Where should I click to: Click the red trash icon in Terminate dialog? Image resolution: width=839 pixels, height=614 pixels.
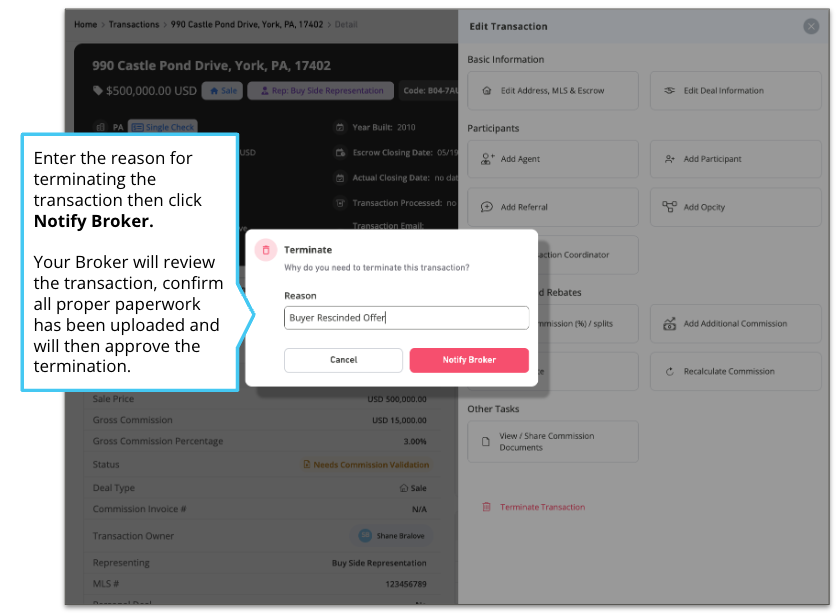click(266, 250)
